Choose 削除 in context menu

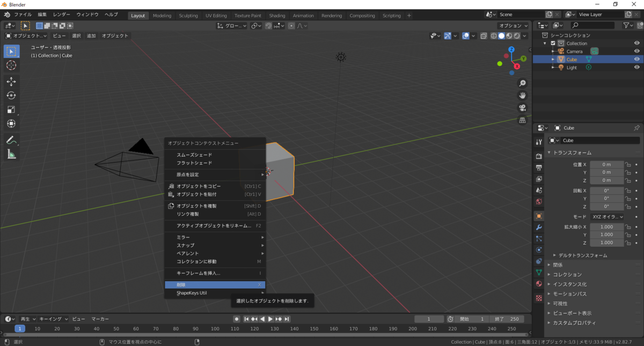pyautogui.click(x=215, y=285)
